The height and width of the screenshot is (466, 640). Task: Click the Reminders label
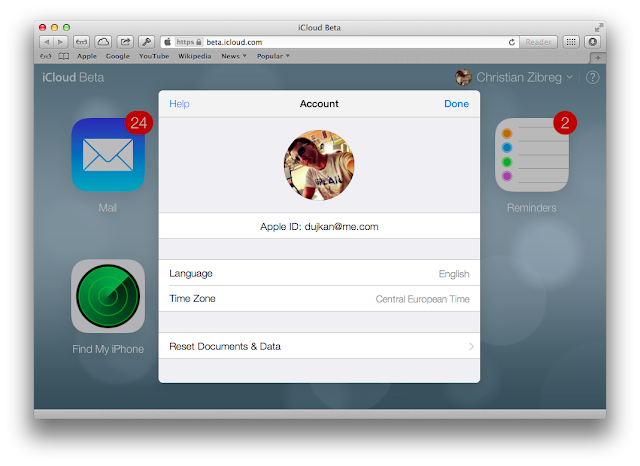pos(531,208)
